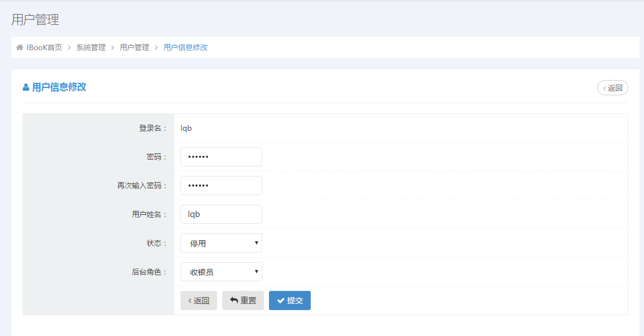Expand the 后台角色 dropdown showing 收银员
Viewport: 644px width, 336px height.
coord(221,272)
